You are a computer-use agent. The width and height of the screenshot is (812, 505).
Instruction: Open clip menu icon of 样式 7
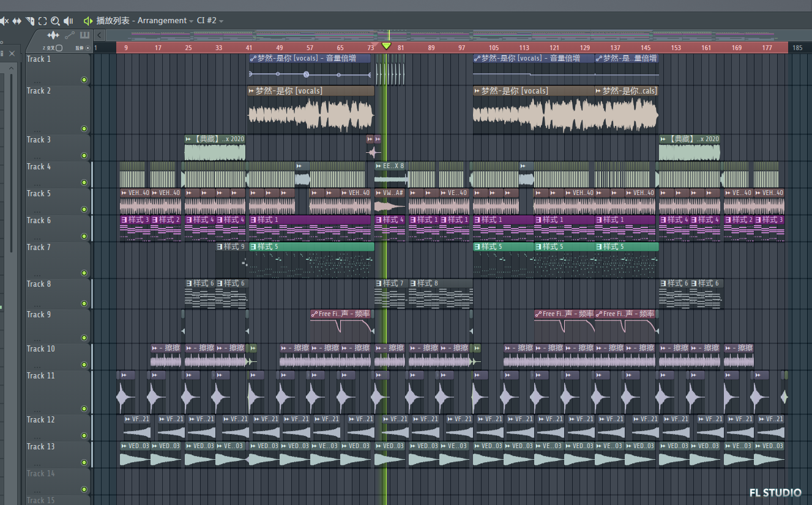click(x=379, y=283)
